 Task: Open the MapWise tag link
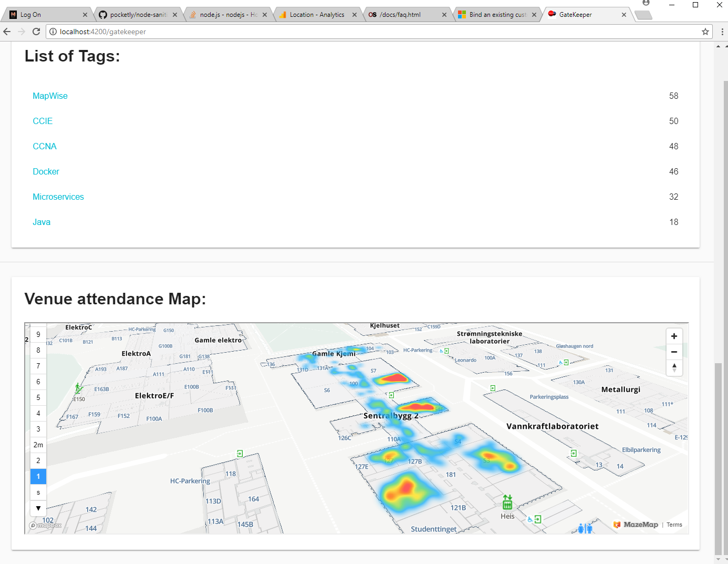click(50, 96)
